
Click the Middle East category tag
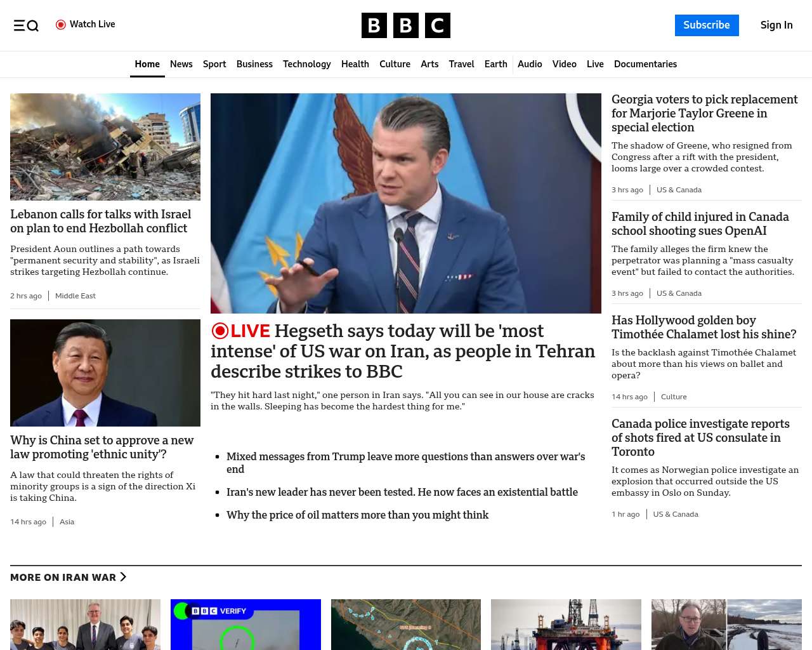(x=75, y=296)
